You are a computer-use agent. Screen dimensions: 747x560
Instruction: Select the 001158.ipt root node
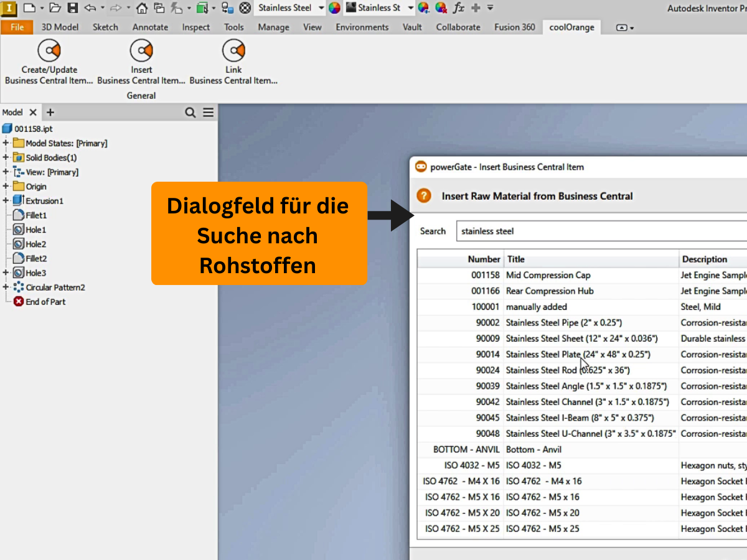(27, 128)
